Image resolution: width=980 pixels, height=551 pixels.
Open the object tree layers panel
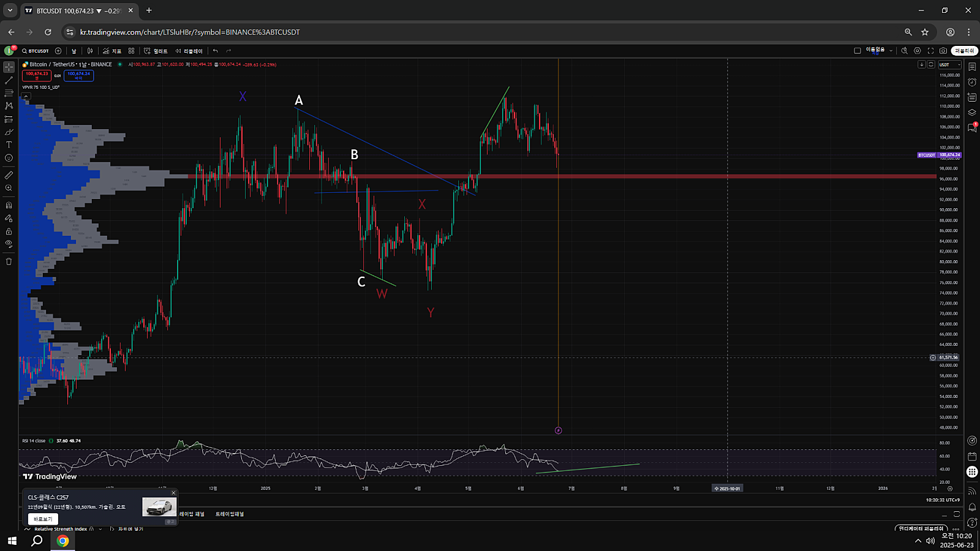[972, 112]
